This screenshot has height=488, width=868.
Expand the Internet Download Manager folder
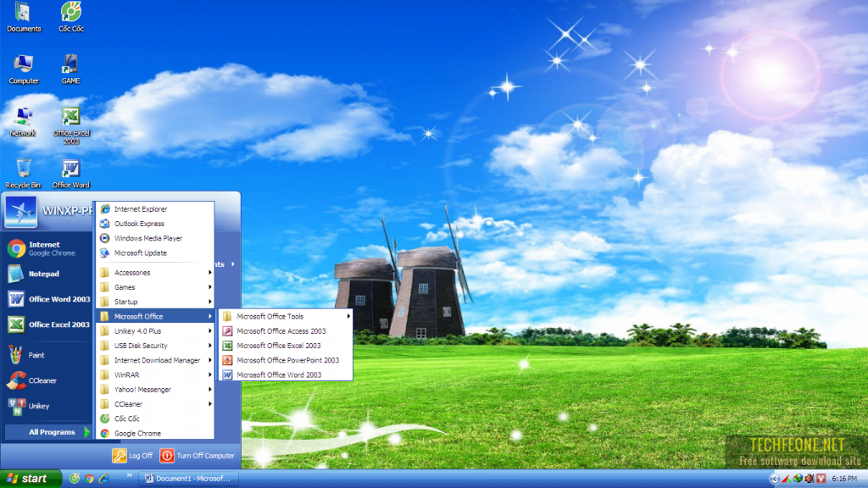point(155,360)
